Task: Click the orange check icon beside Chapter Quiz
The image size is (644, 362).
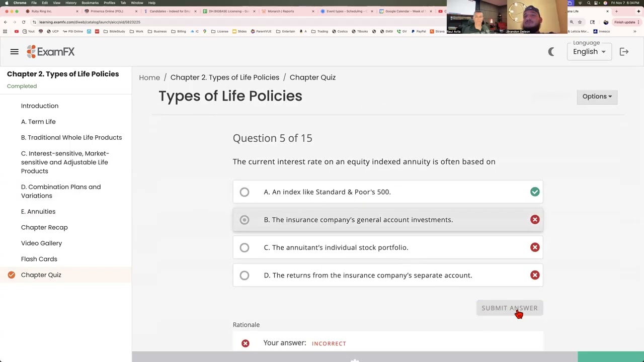Action: 12,275
